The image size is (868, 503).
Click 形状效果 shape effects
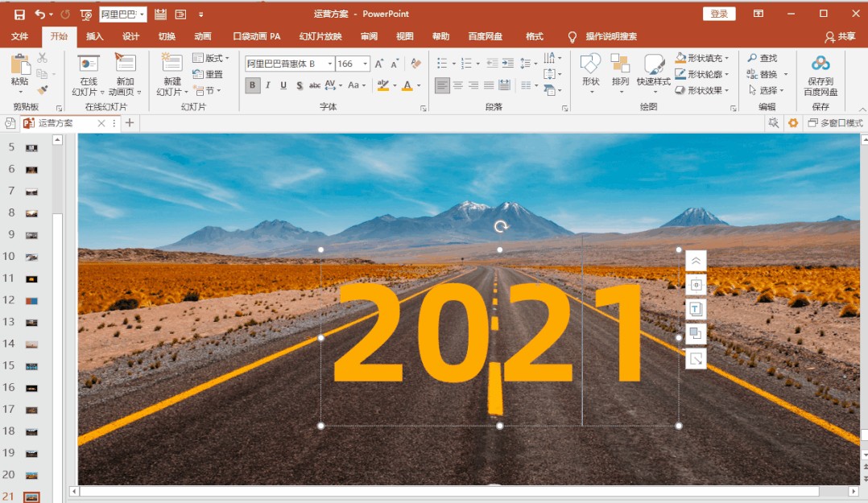[x=702, y=90]
